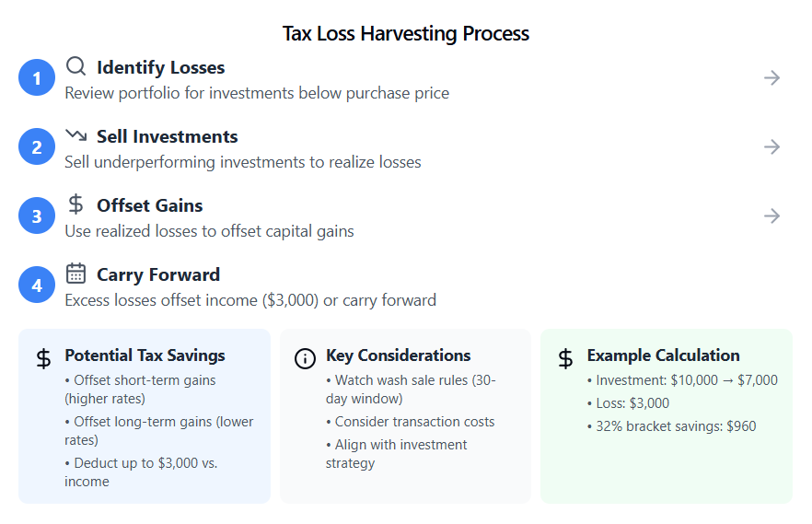The width and height of the screenshot is (812, 524).
Task: Click the magnifier icon beside Identify Losses
Action: tap(76, 66)
